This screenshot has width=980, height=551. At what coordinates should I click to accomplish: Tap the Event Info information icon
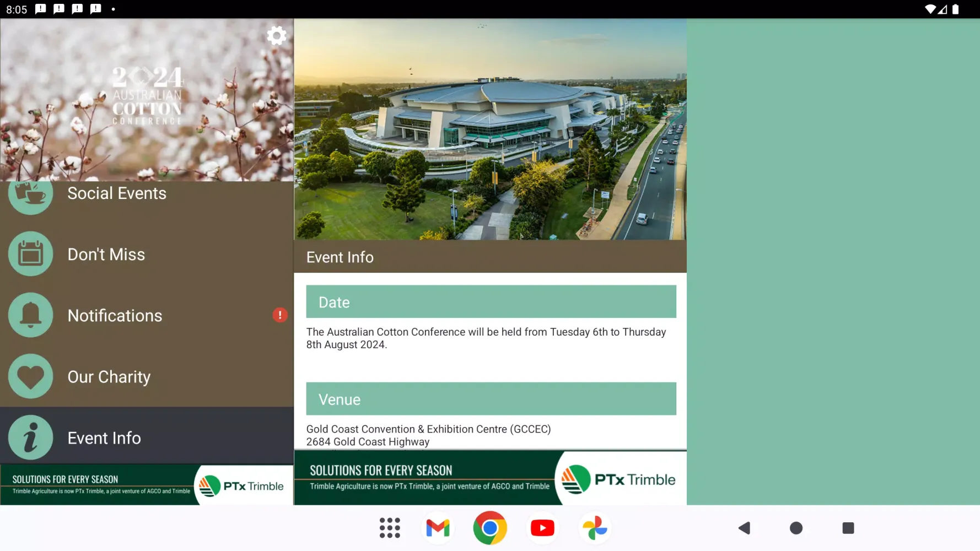click(30, 437)
